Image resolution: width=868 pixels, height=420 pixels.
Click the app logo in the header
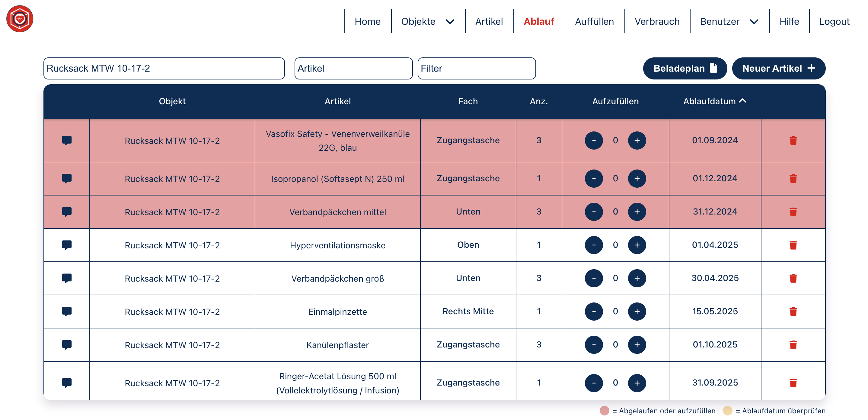[x=20, y=19]
